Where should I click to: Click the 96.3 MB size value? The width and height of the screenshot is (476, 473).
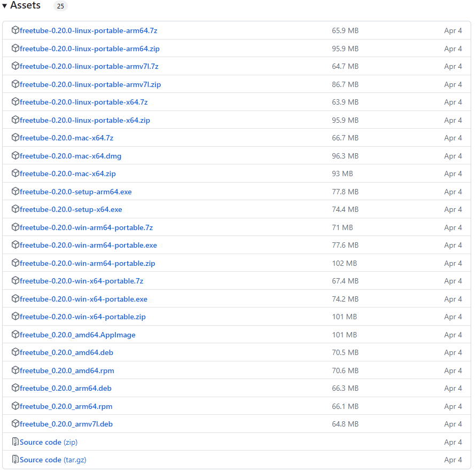(x=345, y=156)
